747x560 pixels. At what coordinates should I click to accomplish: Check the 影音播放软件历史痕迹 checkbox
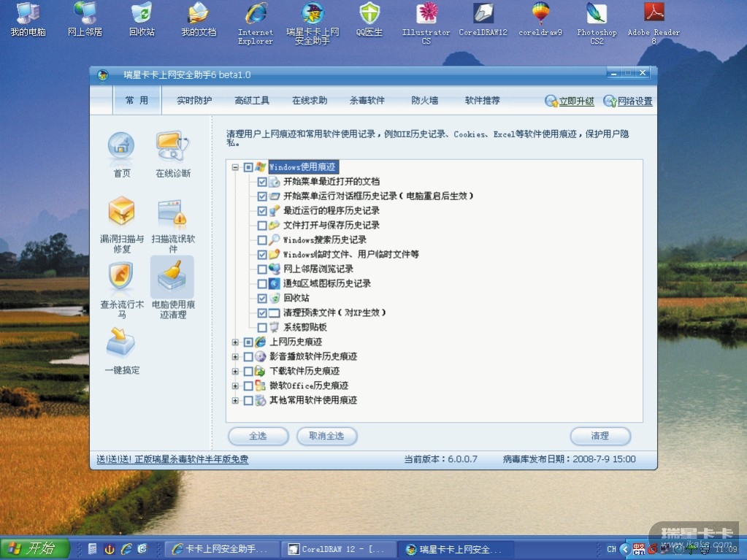[248, 357]
